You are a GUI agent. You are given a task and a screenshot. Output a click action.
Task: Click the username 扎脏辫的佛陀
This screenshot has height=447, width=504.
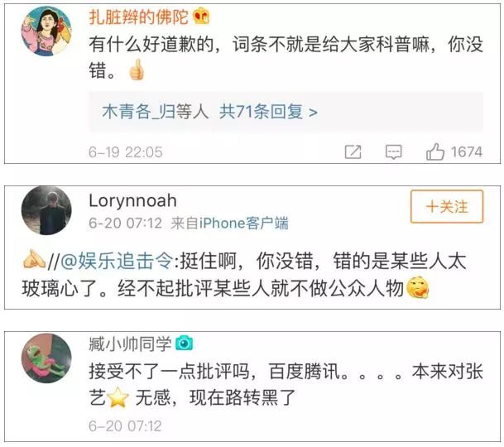tap(138, 17)
